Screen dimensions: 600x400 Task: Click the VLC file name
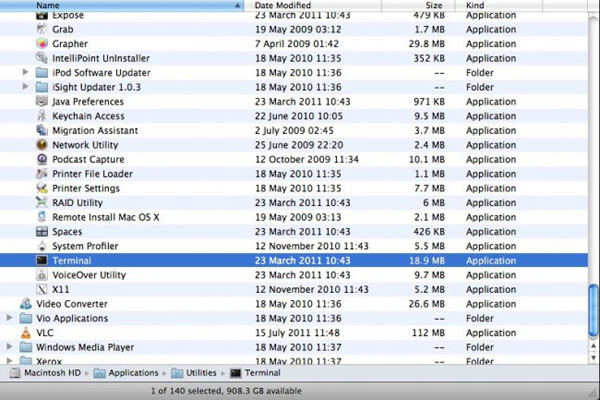pyautogui.click(x=45, y=333)
